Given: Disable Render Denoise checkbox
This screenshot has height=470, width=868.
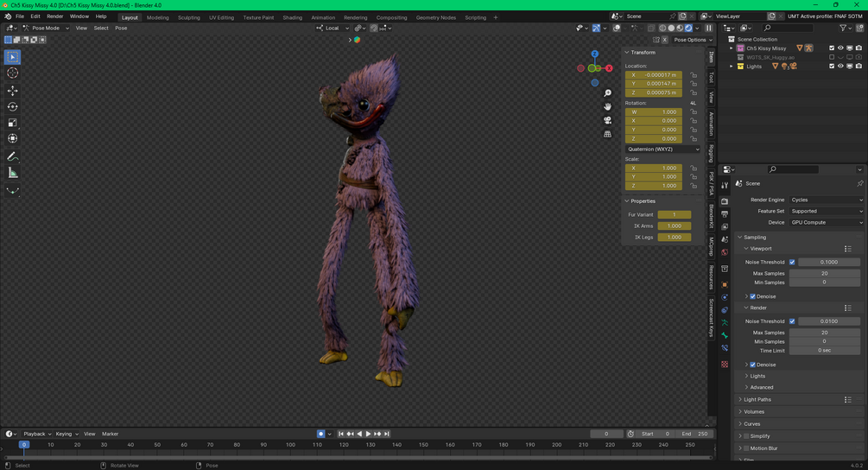Looking at the screenshot, I should [753, 365].
